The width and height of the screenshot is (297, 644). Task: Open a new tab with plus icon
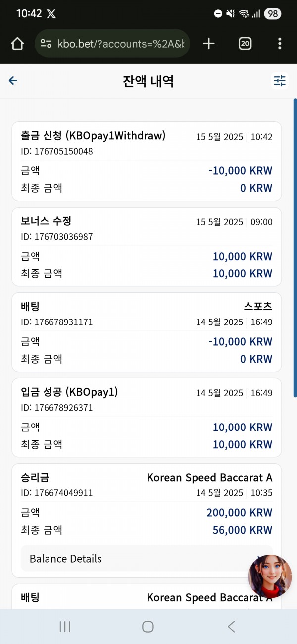(x=209, y=44)
